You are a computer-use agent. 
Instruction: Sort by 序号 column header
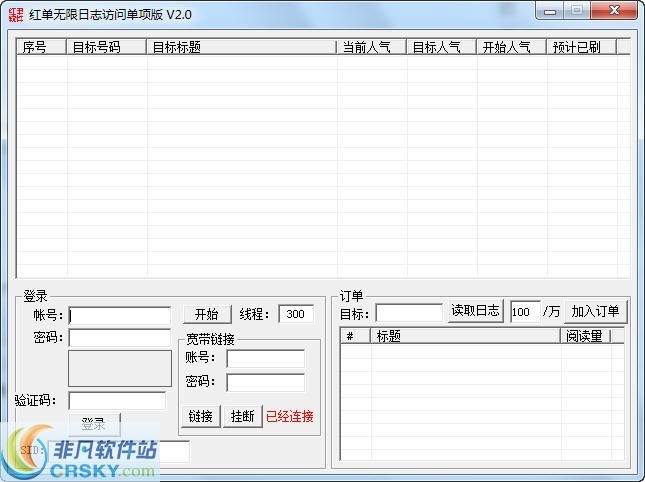(x=41, y=47)
